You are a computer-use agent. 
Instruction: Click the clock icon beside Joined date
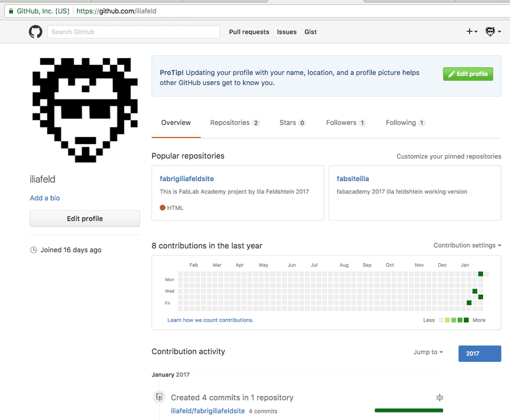coord(33,250)
